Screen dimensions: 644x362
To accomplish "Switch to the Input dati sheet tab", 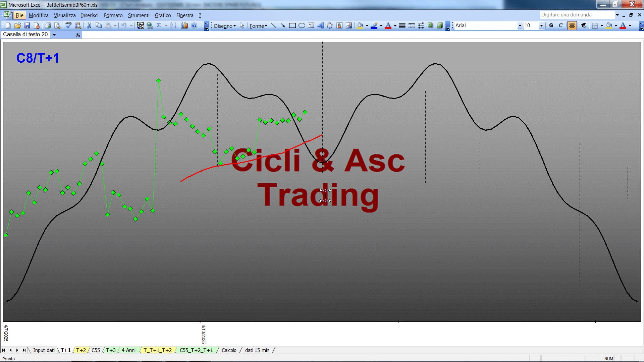I will point(44,350).
